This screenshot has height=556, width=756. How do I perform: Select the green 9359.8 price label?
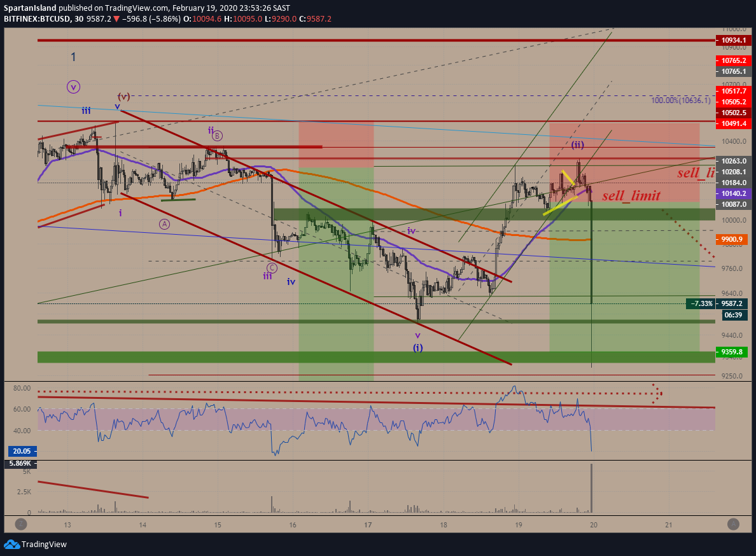click(x=731, y=352)
